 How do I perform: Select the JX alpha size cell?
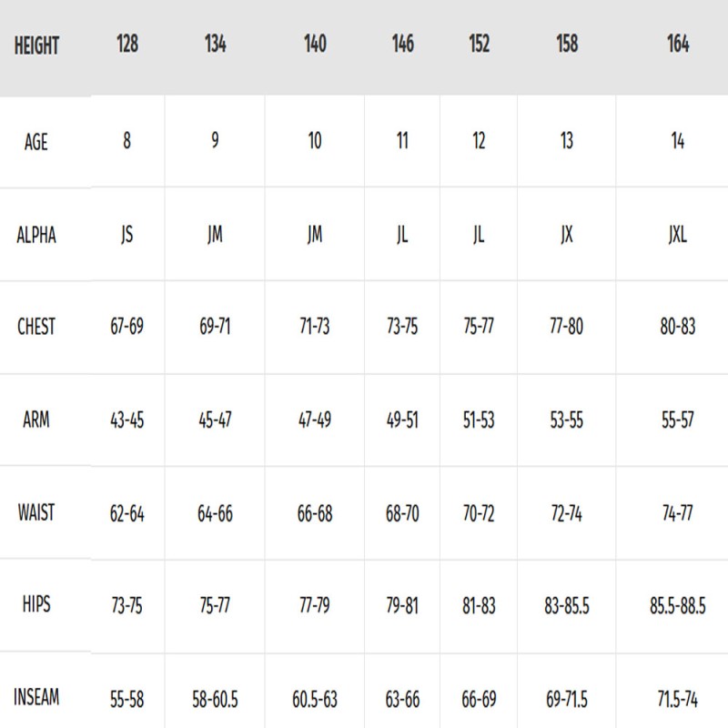point(566,235)
